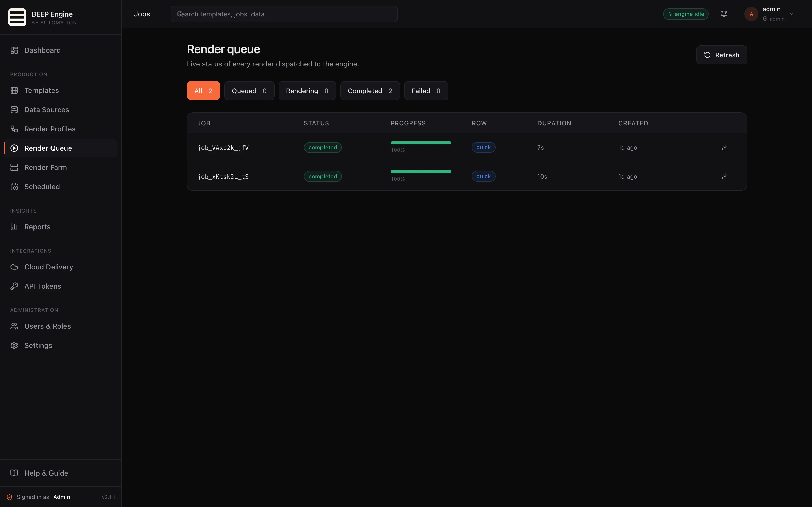
Task: Open Scheduled calendar icon
Action: 14,187
